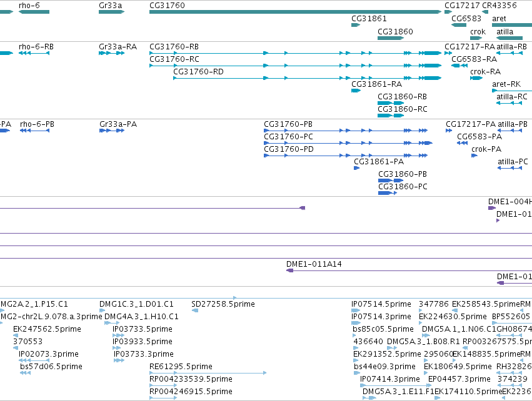532x401 pixels.
Task: Select EST SD27258.5prime
Action: coord(223,304)
